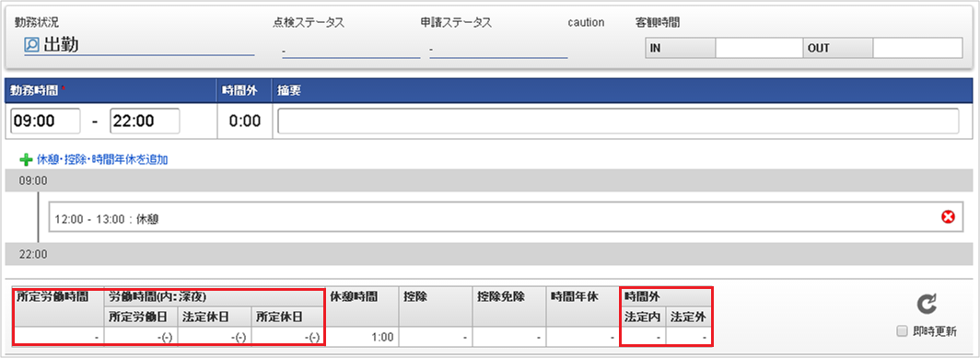The height and width of the screenshot is (358, 980).
Task: Click the 控除 column header
Action: (x=435, y=306)
